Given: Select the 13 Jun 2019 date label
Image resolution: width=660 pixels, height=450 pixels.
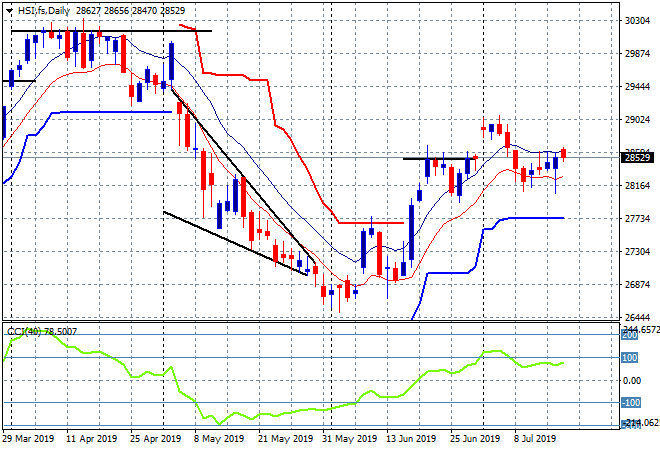Looking at the screenshot, I should [x=411, y=438].
